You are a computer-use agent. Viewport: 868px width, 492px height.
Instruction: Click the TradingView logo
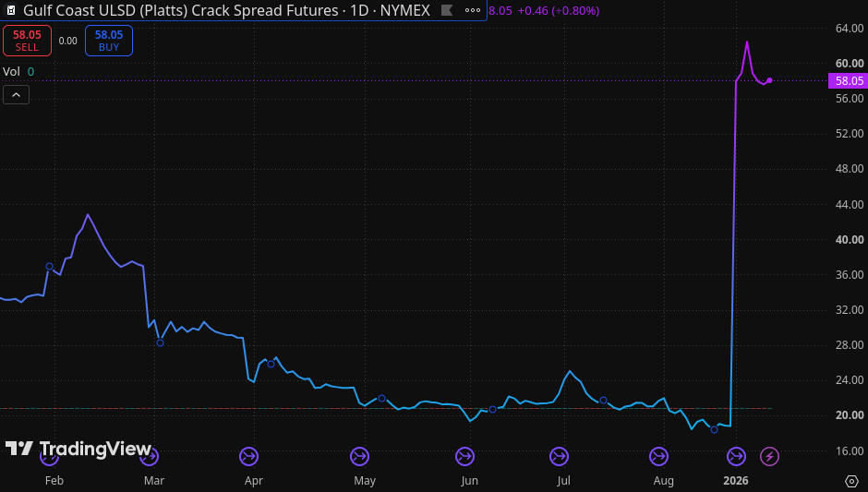click(x=78, y=449)
